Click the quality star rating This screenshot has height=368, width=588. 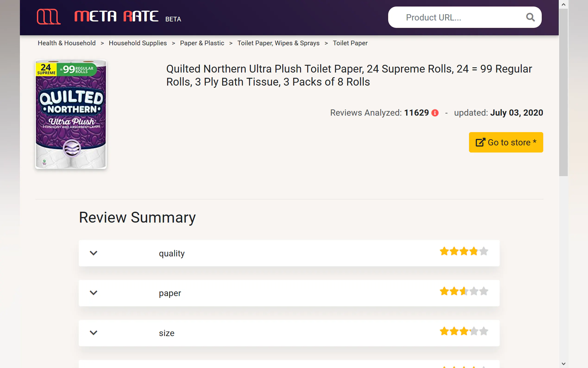pyautogui.click(x=463, y=251)
